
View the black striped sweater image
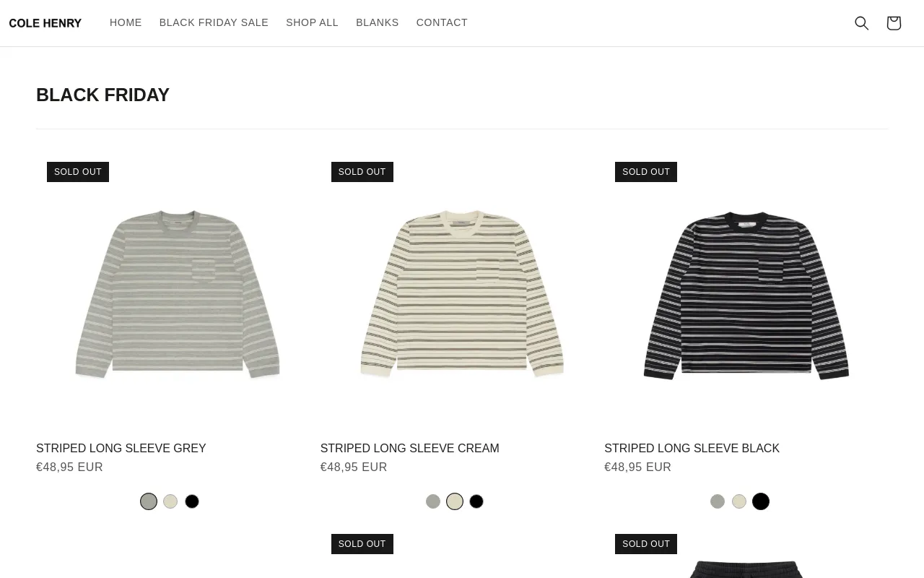tap(746, 295)
